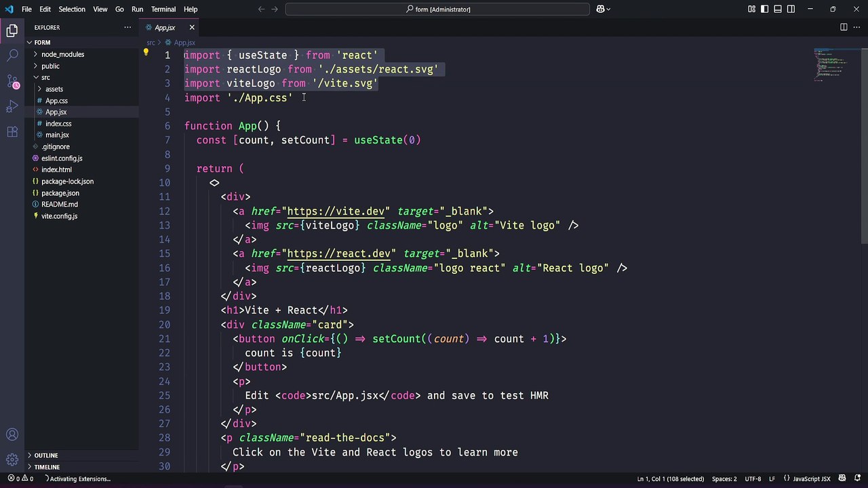This screenshot has width=868, height=488.
Task: Split the editor to the right
Action: (844, 27)
